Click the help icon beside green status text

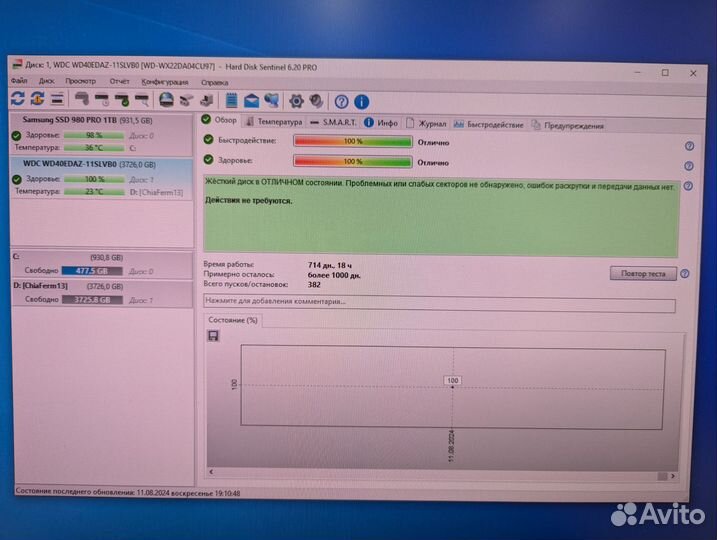click(x=688, y=186)
